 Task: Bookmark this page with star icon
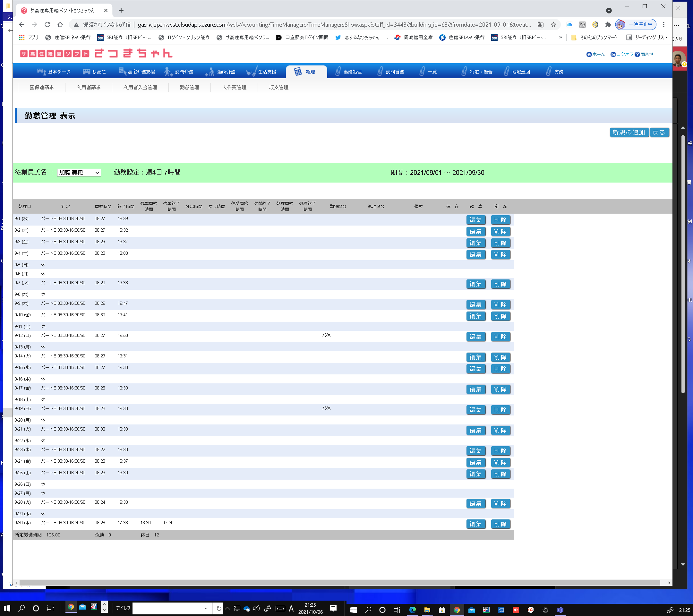click(x=553, y=24)
